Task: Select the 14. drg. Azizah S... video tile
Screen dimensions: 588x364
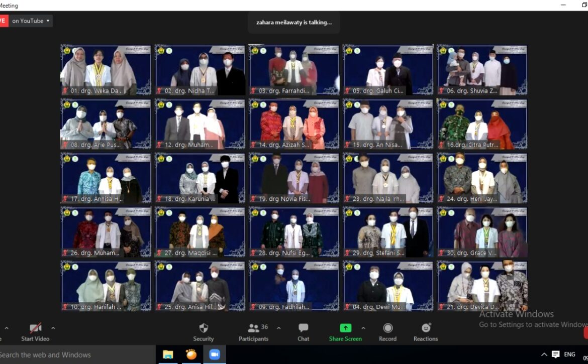Action: pyautogui.click(x=294, y=124)
